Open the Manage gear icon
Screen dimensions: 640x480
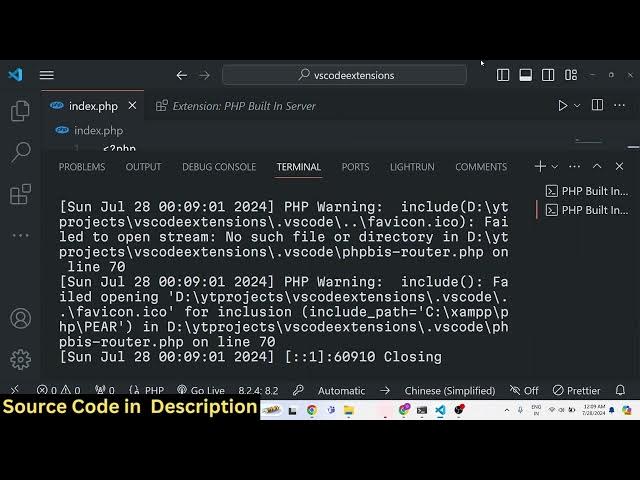pos(20,359)
